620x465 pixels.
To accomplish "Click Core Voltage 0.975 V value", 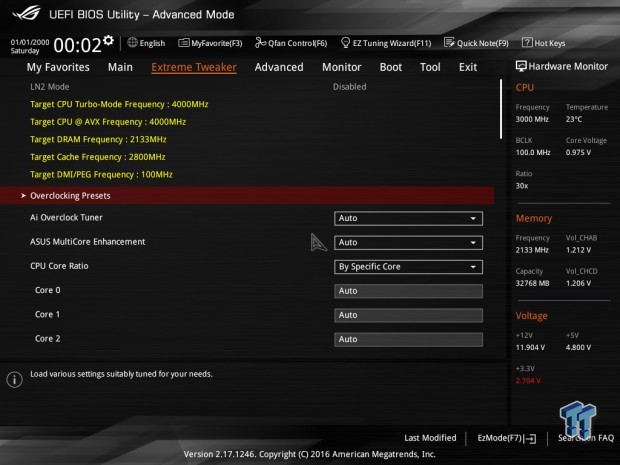I will (578, 152).
